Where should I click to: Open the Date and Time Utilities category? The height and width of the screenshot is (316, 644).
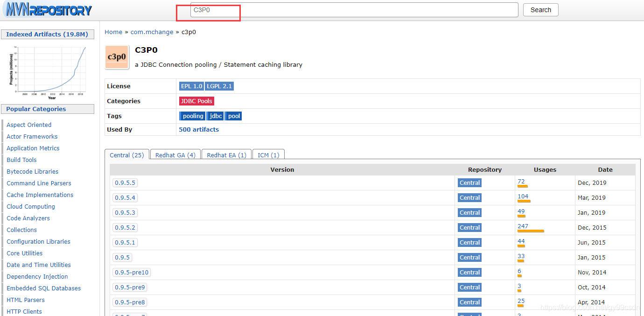coord(39,265)
